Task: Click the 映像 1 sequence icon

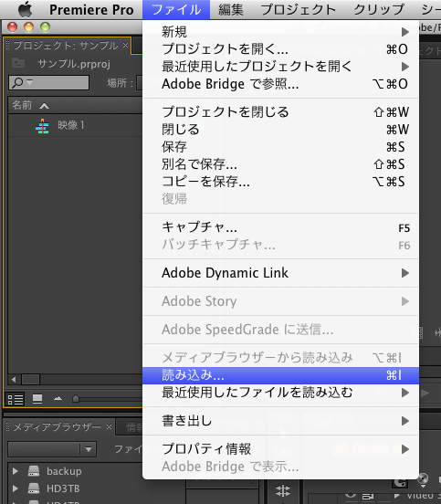Action: click(42, 126)
